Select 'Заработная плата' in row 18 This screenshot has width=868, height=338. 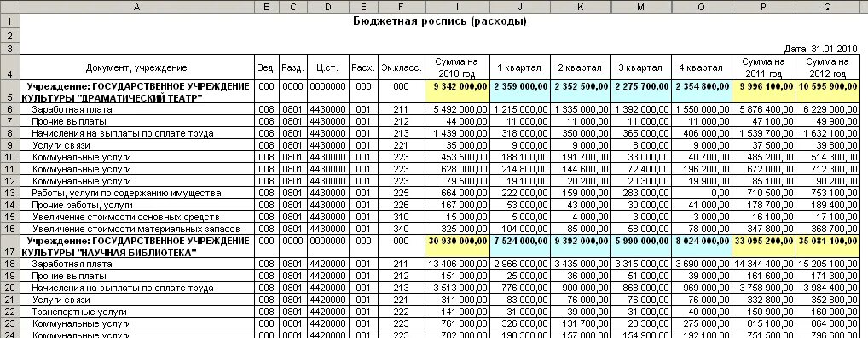click(x=137, y=264)
